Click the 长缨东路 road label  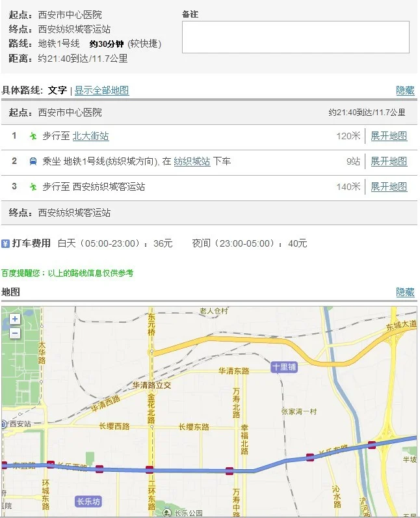194,427
